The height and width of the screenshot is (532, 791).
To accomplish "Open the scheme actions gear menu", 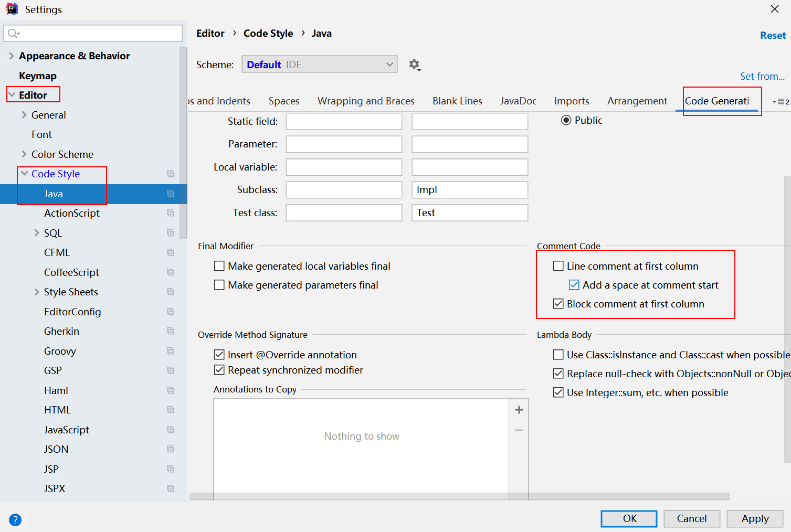I will point(415,65).
